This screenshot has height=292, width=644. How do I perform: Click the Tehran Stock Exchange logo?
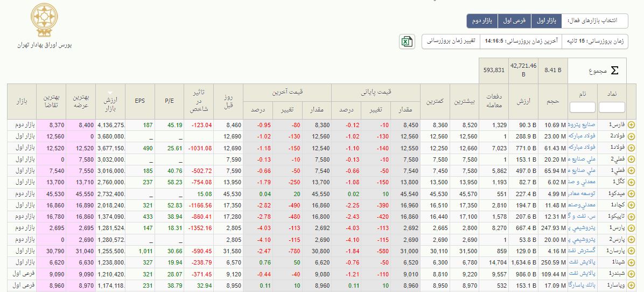pyautogui.click(x=44, y=20)
